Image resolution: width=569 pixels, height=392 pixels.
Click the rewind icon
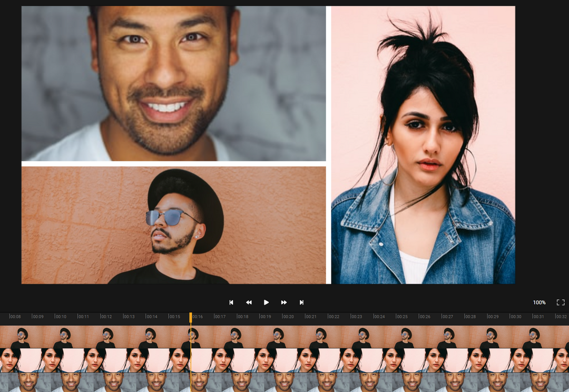tap(249, 302)
